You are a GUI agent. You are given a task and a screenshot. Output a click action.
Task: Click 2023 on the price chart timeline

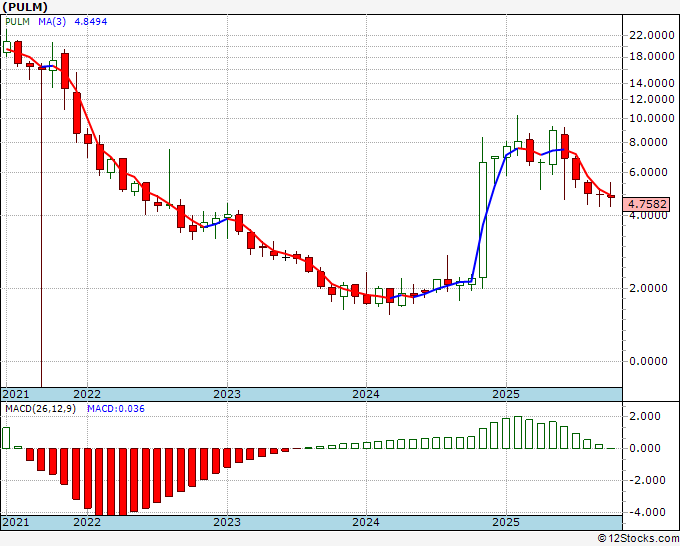tap(227, 394)
